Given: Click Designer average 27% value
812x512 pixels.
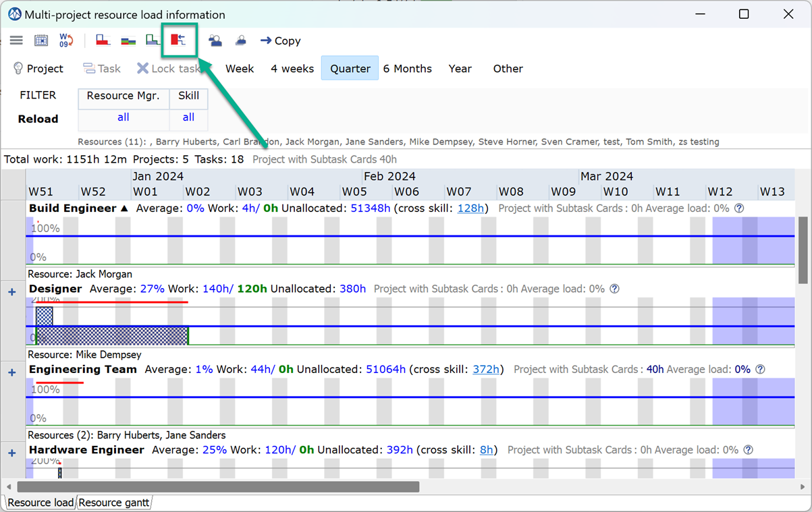Looking at the screenshot, I should click(153, 289).
